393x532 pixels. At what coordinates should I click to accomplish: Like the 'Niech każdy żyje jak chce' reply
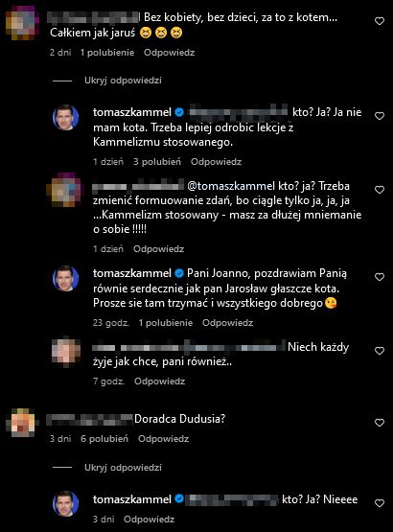point(380,351)
